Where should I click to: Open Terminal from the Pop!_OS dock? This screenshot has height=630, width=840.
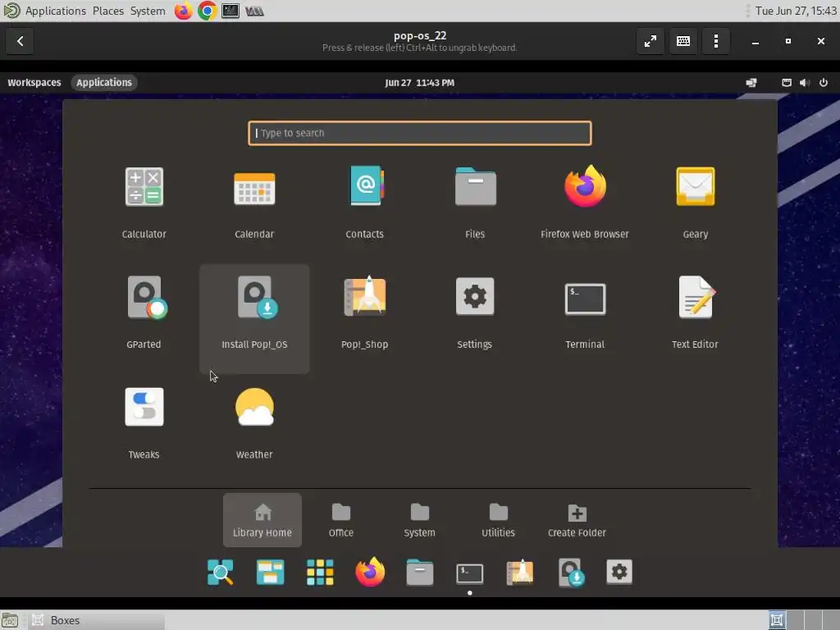click(470, 573)
